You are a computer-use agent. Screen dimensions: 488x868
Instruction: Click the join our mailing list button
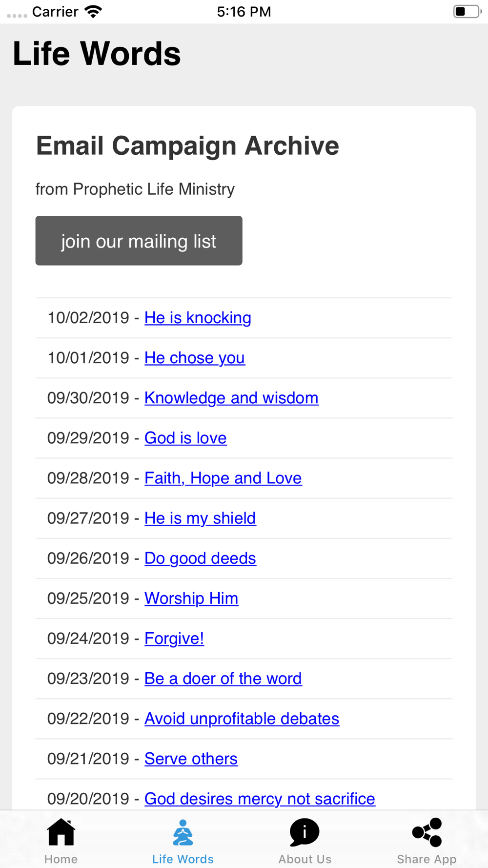(x=139, y=241)
